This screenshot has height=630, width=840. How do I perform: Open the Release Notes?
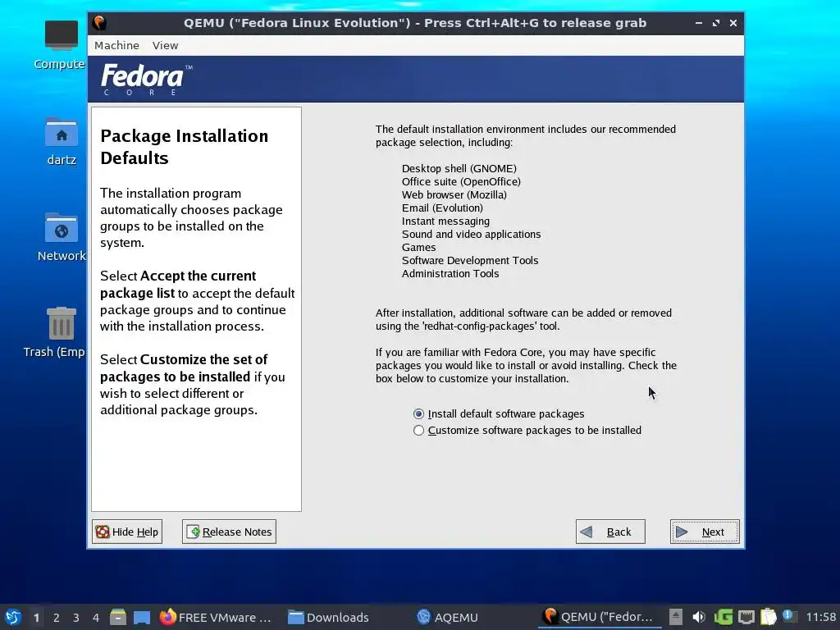tap(230, 532)
